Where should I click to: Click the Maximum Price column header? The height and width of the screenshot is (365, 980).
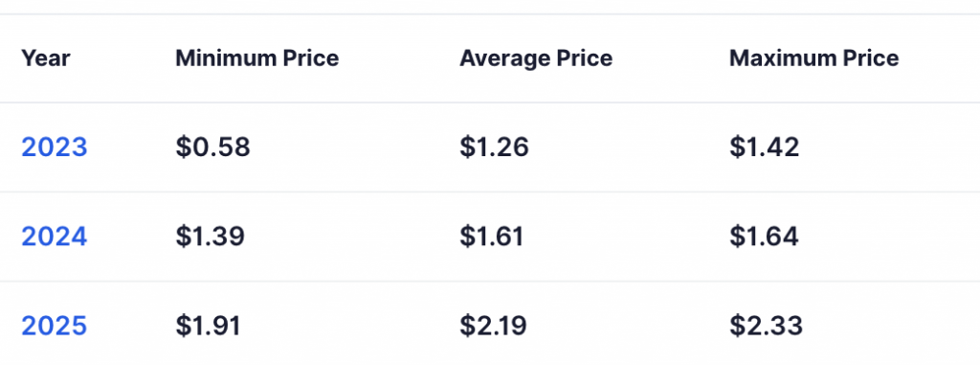tap(813, 58)
